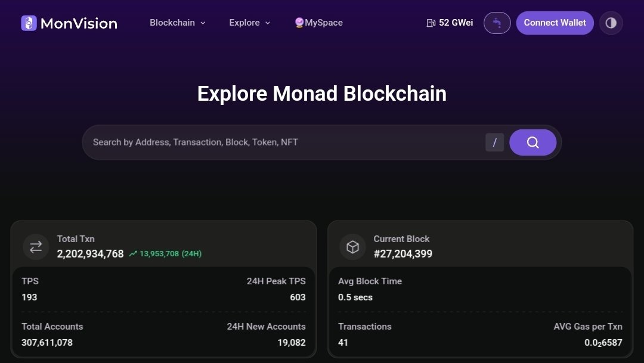Click the Current Block cube icon
The image size is (644, 363).
coord(352,246)
